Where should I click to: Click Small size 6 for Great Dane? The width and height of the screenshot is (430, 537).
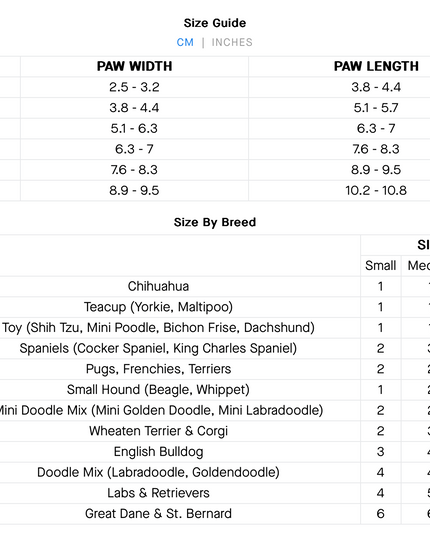(380, 514)
